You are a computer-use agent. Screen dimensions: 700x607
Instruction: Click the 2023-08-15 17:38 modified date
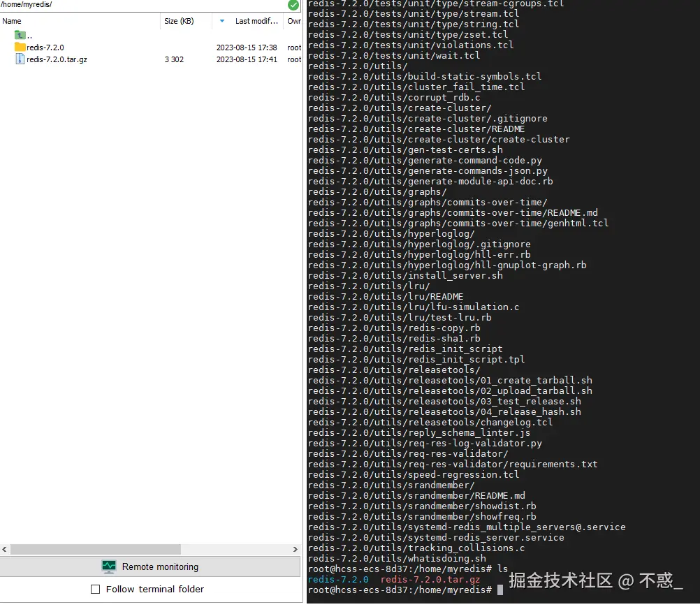247,47
